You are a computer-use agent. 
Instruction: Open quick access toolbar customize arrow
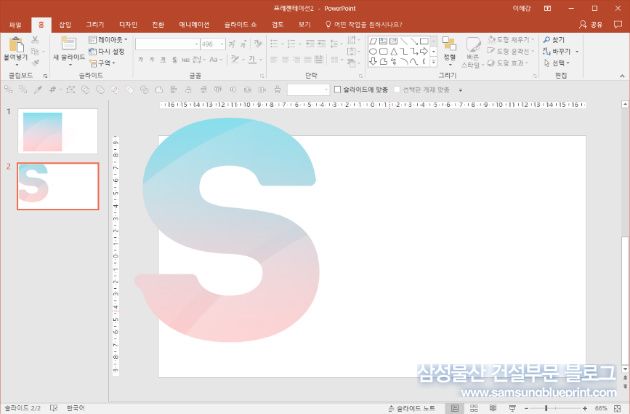460,90
